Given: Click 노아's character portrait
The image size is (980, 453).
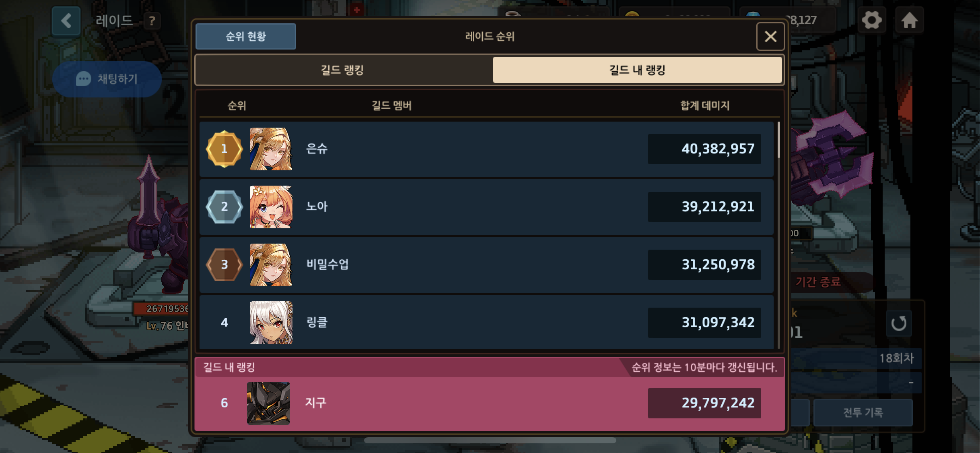Looking at the screenshot, I should [271, 207].
